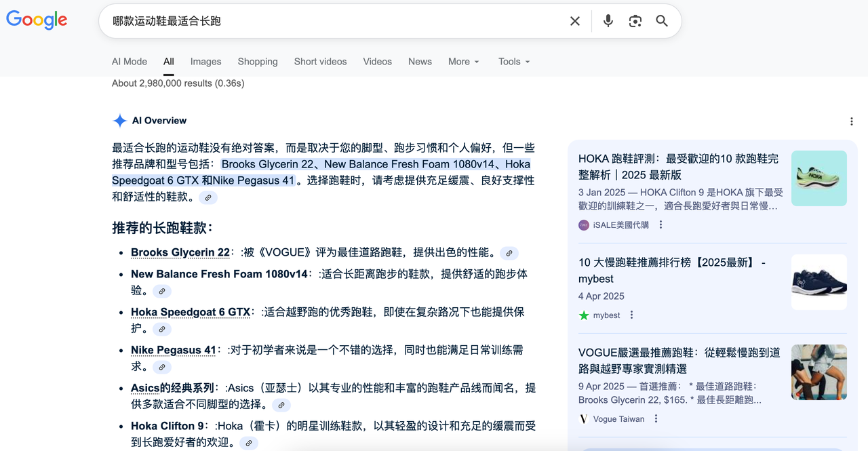Open Google Lens camera search
868x451 pixels.
635,21
